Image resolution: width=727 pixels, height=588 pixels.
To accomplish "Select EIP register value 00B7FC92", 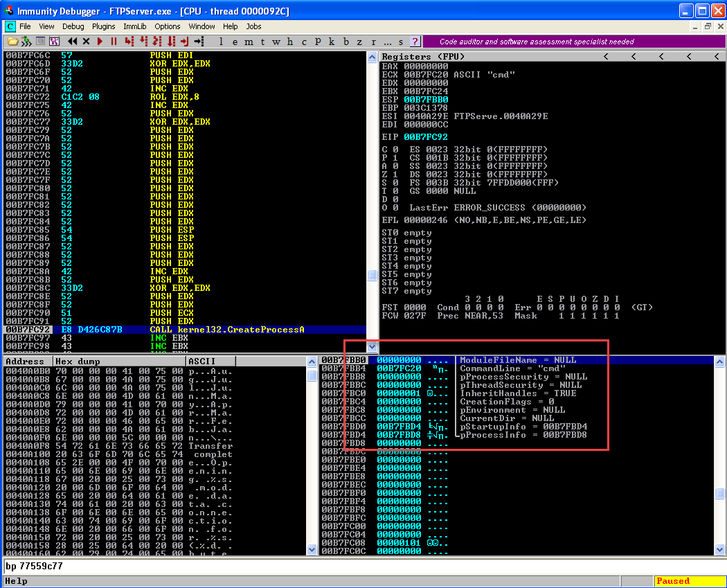I will (426, 137).
